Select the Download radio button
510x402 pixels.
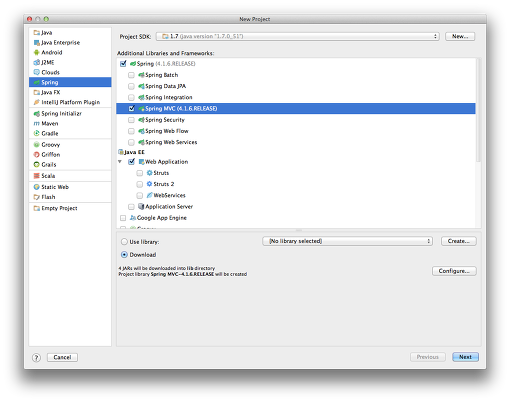coord(124,255)
